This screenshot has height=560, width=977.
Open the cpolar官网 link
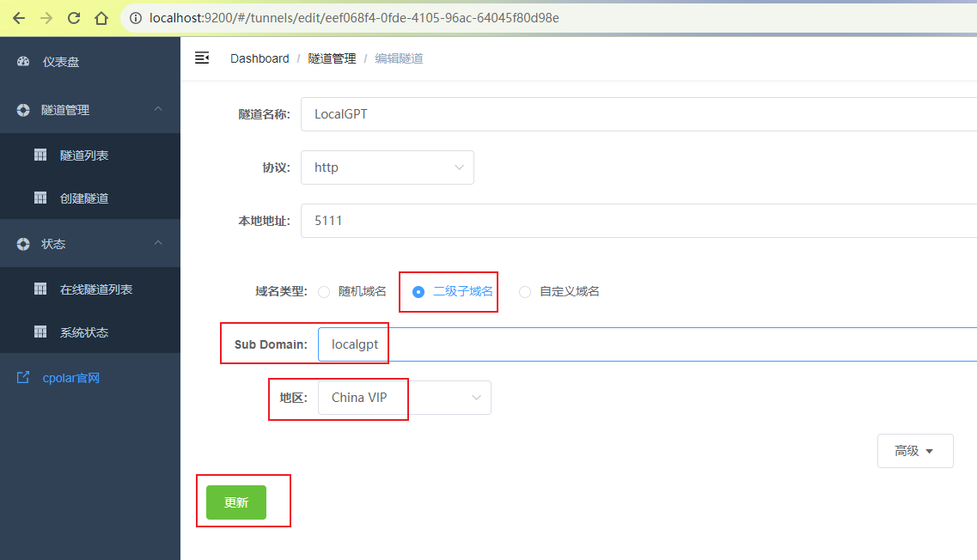[70, 377]
